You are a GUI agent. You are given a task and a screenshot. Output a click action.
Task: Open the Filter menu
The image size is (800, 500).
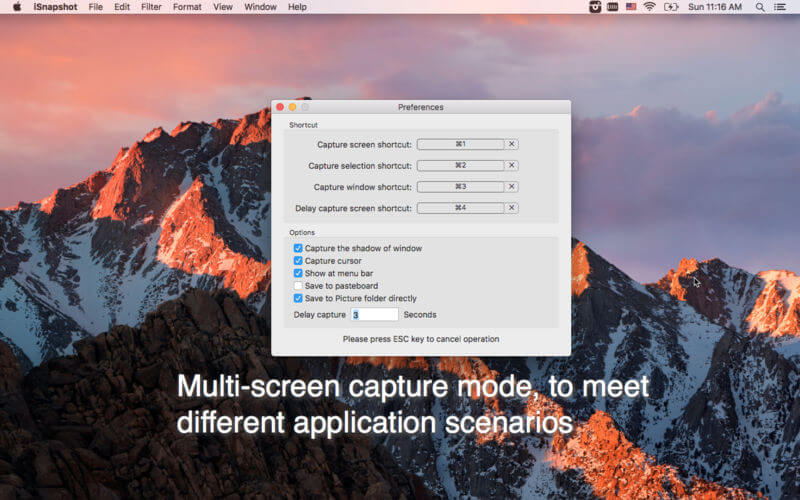click(151, 7)
